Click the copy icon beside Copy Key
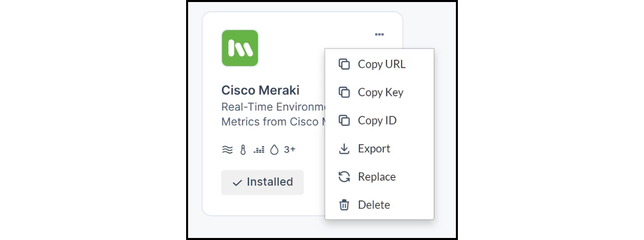The image size is (644, 240). click(x=344, y=92)
